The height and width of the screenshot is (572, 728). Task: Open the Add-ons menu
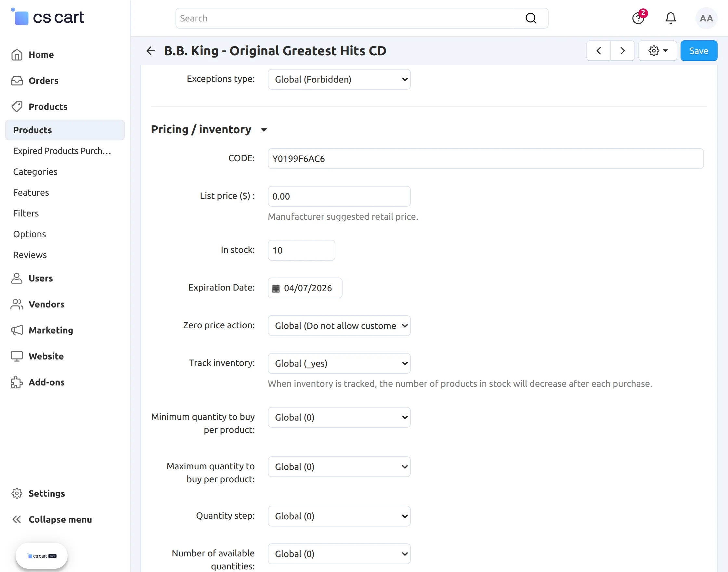(46, 382)
